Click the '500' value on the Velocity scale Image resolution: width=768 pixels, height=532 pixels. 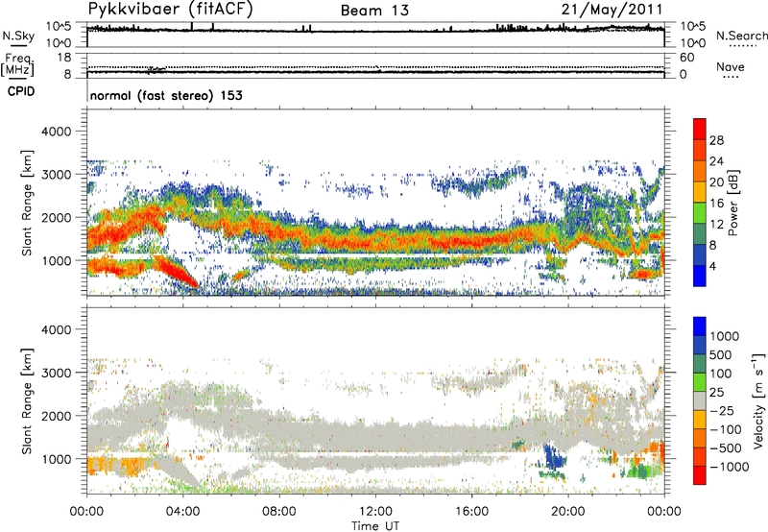click(721, 355)
